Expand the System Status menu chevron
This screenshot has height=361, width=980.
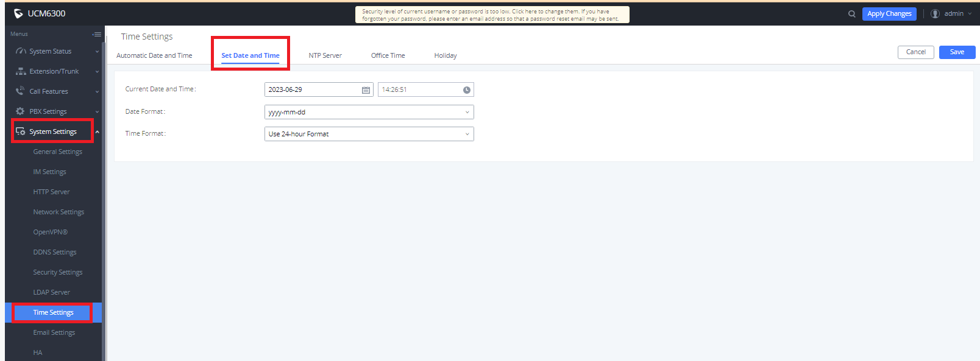pyautogui.click(x=97, y=52)
